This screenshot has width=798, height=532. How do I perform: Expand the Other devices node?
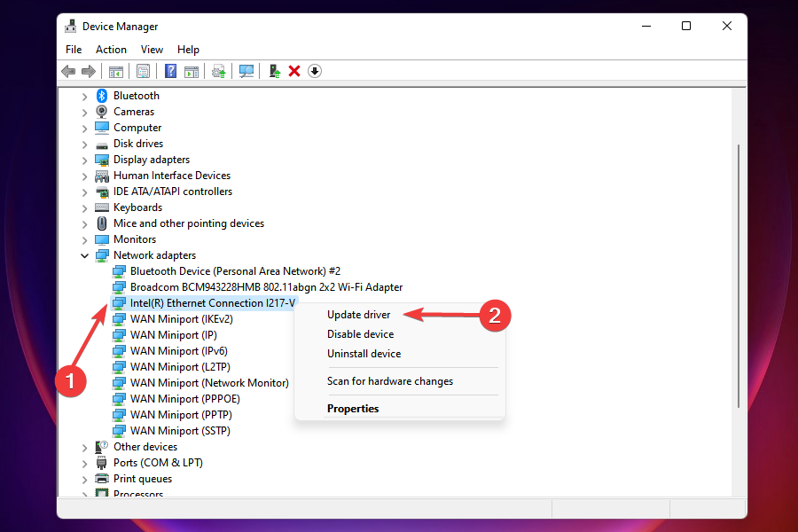(84, 448)
